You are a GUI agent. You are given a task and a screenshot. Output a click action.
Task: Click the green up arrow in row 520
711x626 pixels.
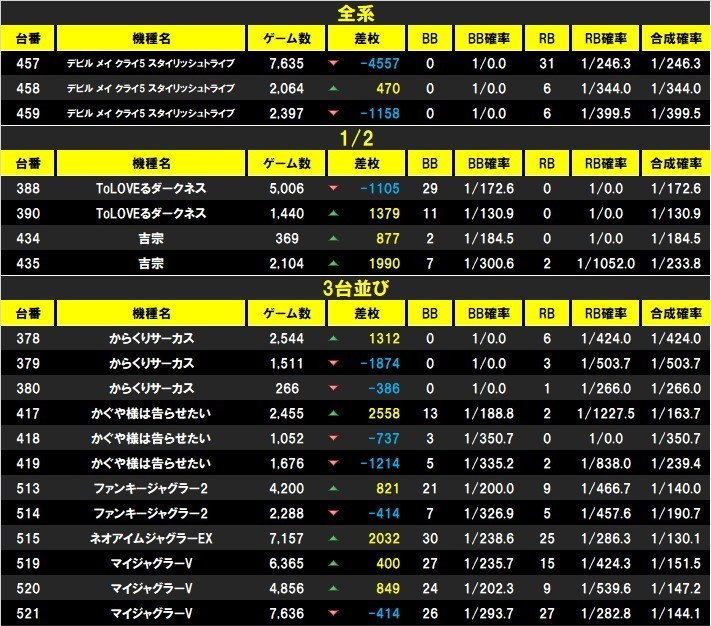(x=334, y=588)
